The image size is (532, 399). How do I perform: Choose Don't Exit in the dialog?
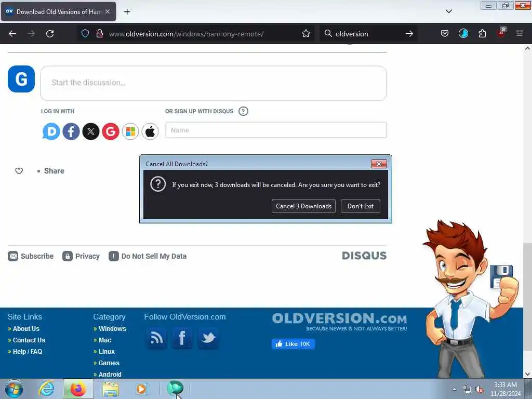(361, 206)
